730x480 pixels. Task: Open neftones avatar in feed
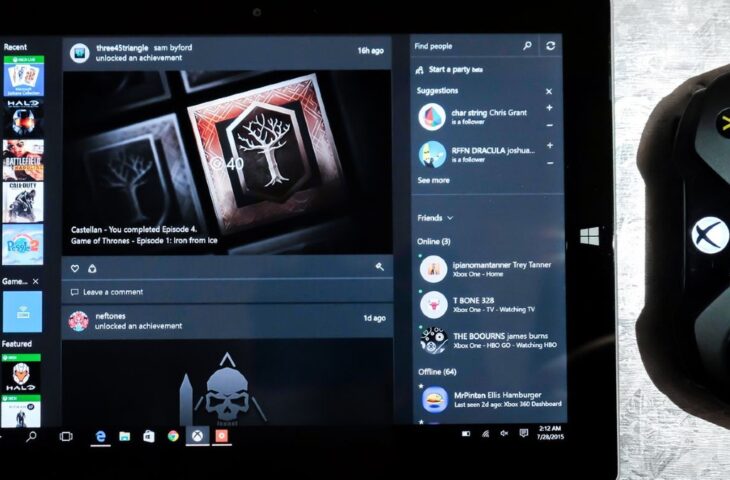point(79,321)
